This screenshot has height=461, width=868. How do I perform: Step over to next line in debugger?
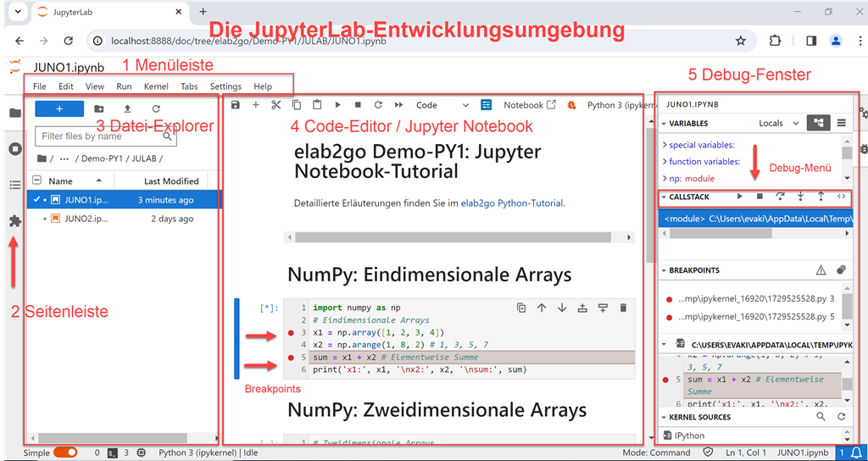tap(780, 197)
